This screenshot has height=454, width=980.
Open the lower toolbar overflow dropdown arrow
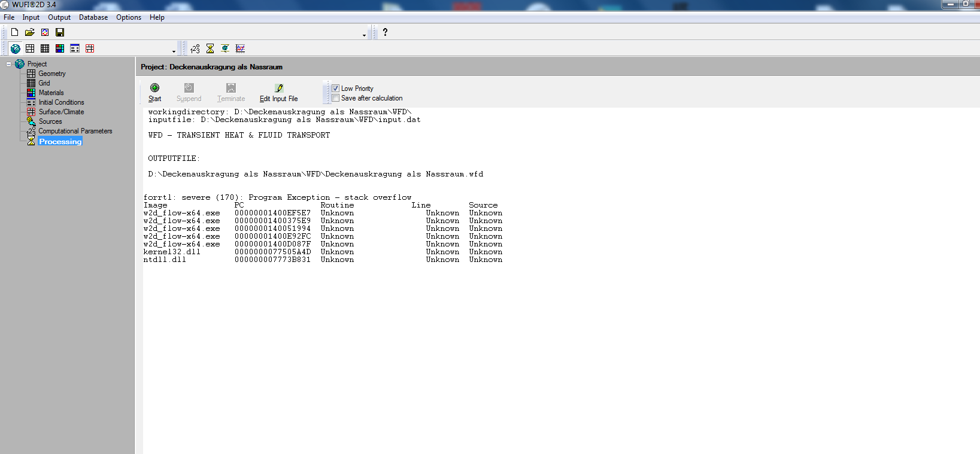point(174,51)
